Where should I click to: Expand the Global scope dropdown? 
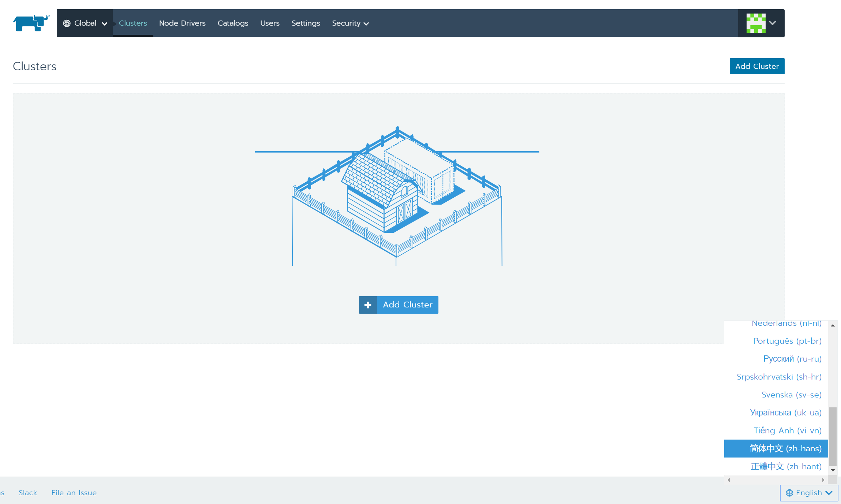(85, 23)
